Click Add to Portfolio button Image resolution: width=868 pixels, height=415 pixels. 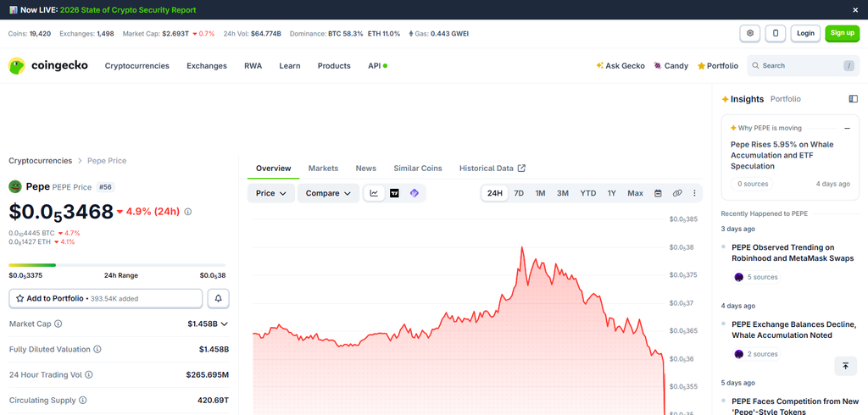(x=105, y=298)
